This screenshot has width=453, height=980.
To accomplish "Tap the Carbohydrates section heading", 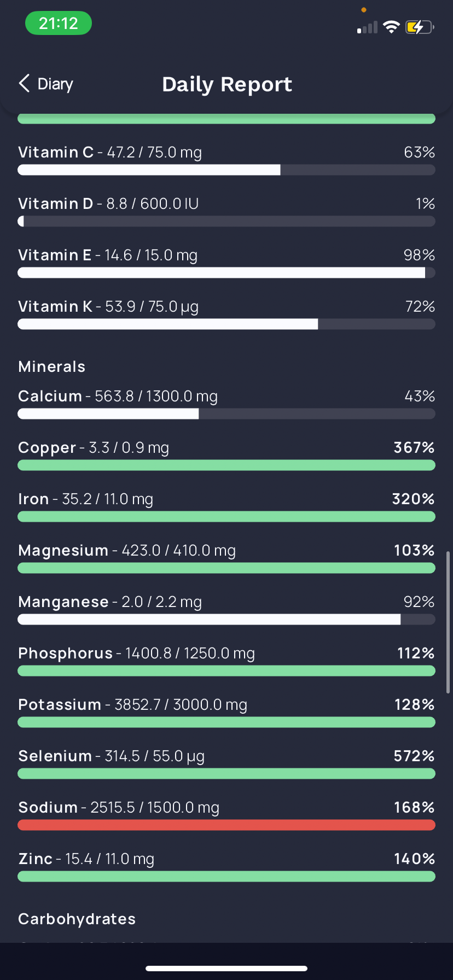I will click(x=77, y=919).
